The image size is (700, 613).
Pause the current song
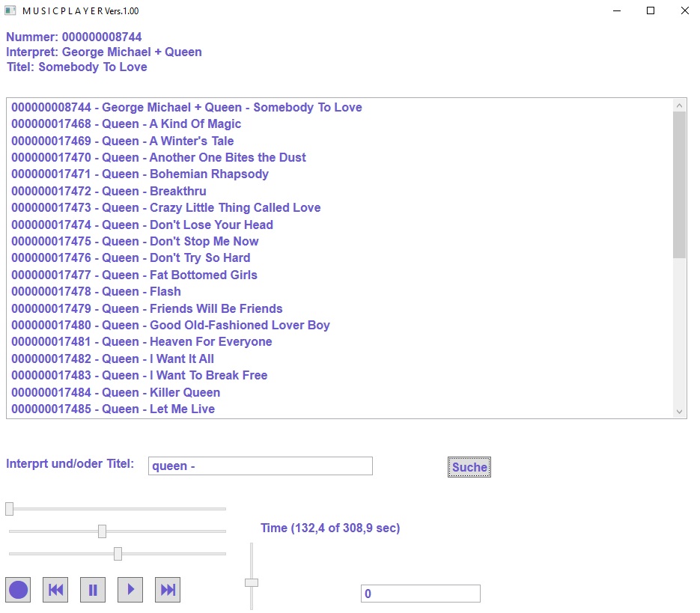tap(93, 590)
